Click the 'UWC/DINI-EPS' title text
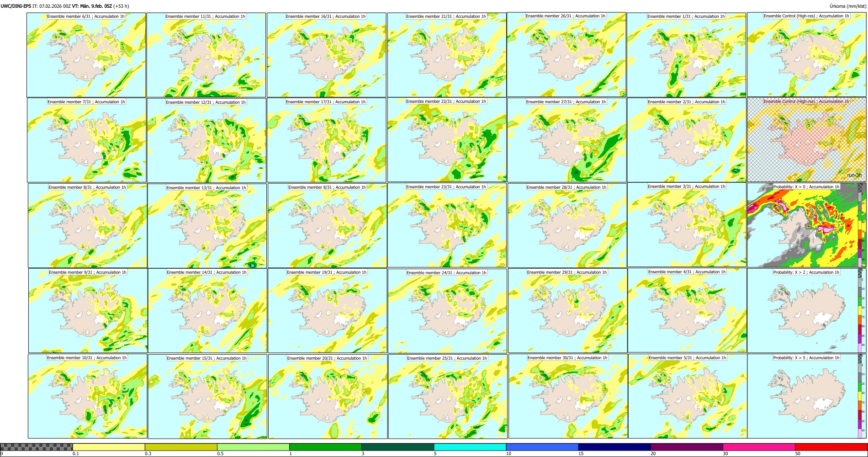This screenshot has width=868, height=457. [16, 6]
